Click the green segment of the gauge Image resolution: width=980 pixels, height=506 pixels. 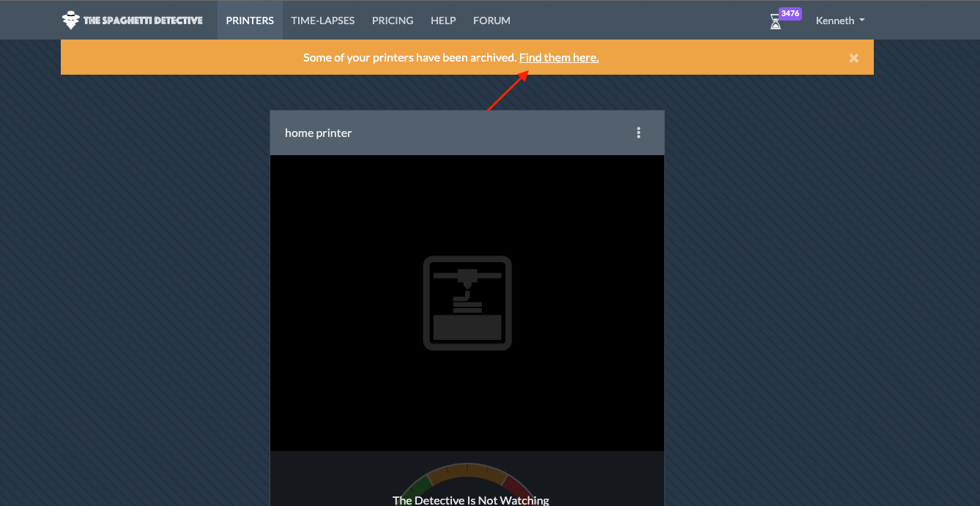coord(417,487)
